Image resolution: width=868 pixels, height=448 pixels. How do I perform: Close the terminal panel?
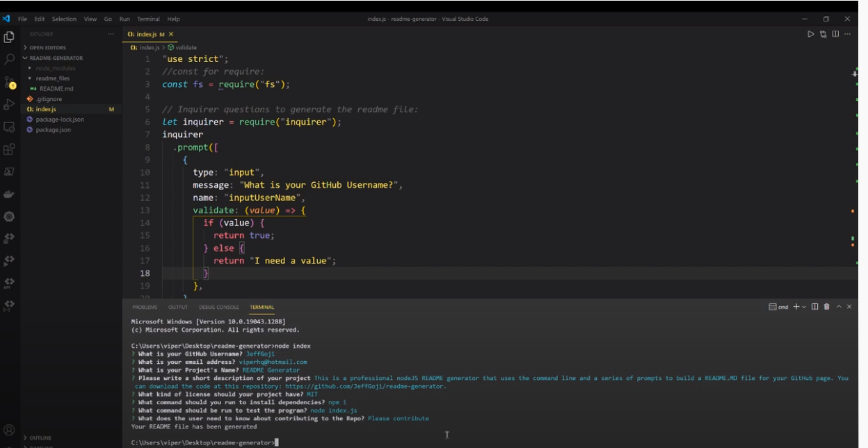849,307
